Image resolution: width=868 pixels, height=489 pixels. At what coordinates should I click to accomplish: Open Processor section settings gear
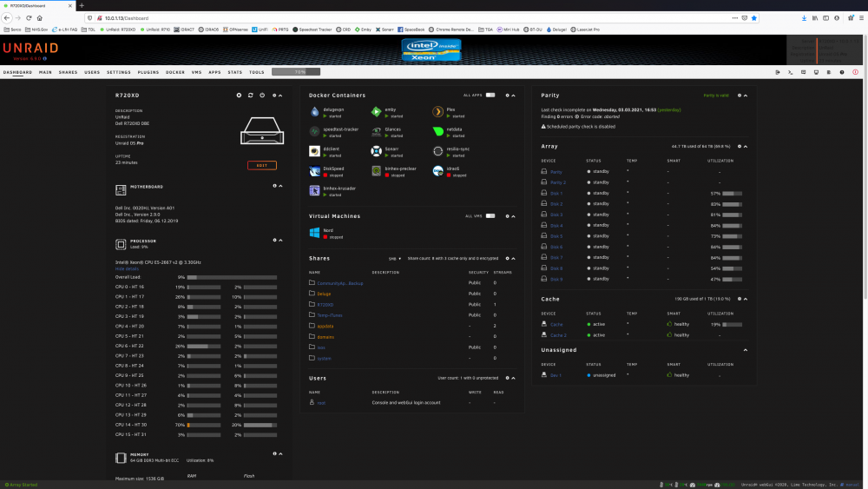274,241
